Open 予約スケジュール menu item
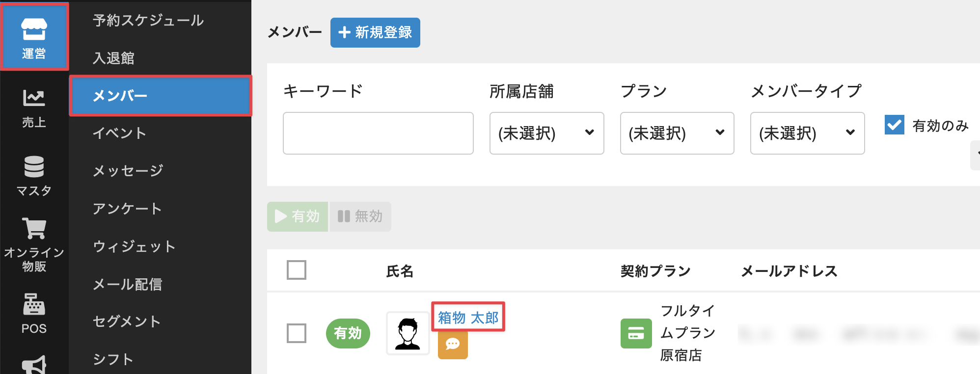Image resolution: width=980 pixels, height=374 pixels. 148,20
